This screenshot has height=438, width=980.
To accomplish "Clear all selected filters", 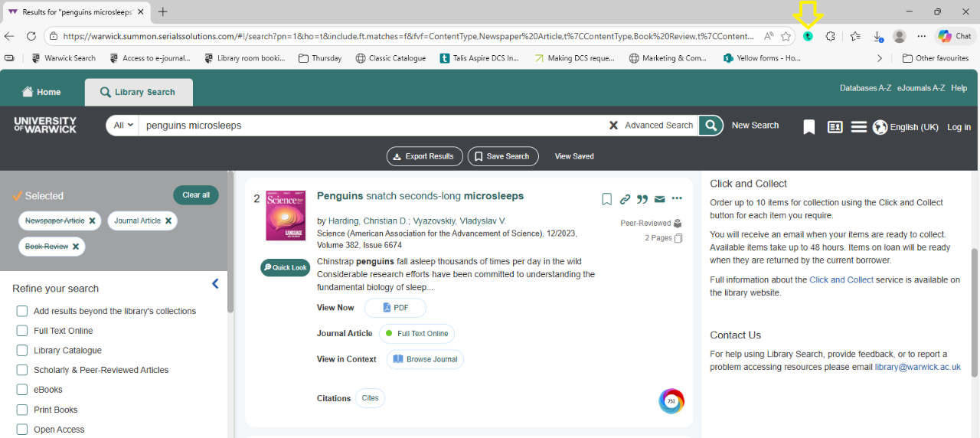I will (196, 194).
